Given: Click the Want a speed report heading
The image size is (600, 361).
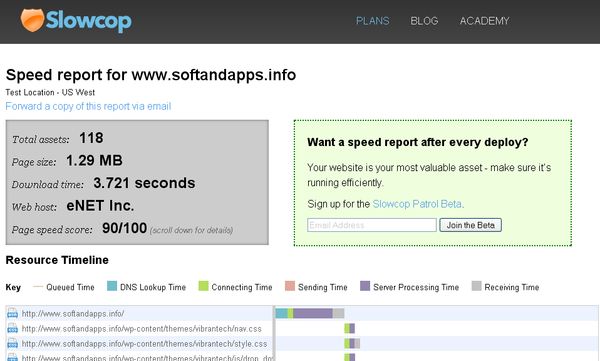Looking at the screenshot, I should point(417,142).
